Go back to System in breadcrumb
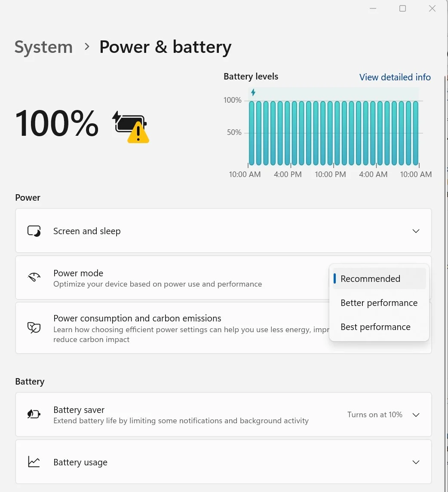 tap(43, 47)
